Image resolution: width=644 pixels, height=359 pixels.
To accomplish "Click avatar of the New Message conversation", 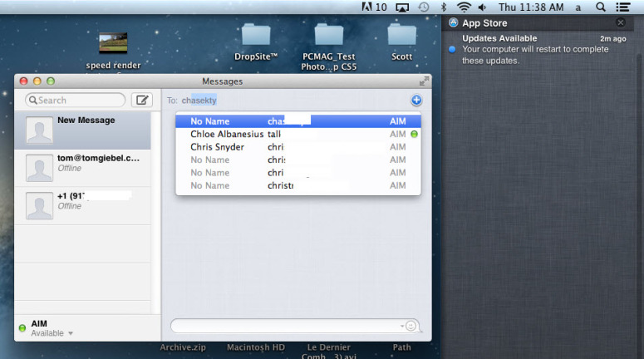I will (x=39, y=130).
